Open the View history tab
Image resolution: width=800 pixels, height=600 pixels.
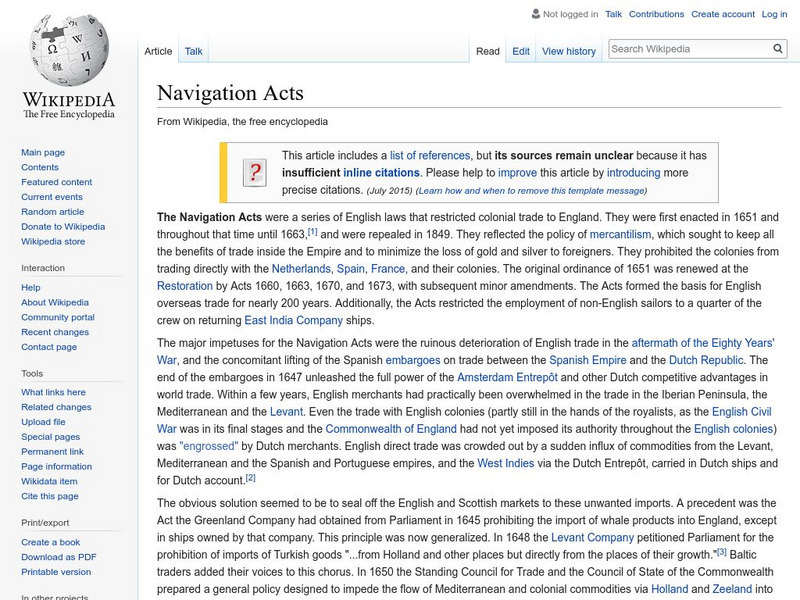567,50
